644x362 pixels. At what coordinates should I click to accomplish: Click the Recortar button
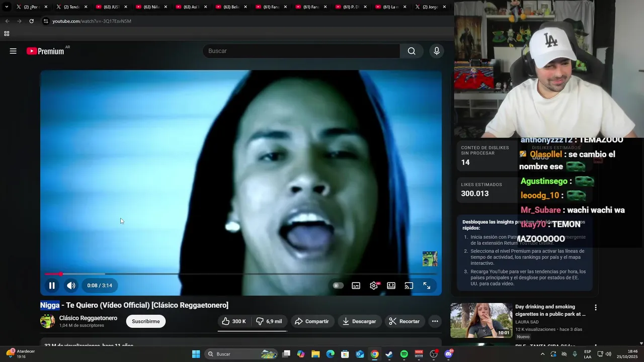(x=405, y=321)
